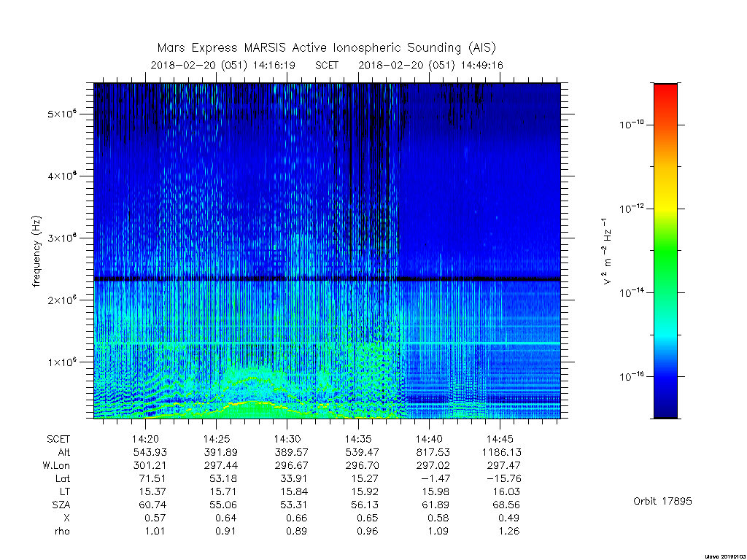Click SZA value '53.31'
This screenshot has height=560, width=747.
point(294,505)
